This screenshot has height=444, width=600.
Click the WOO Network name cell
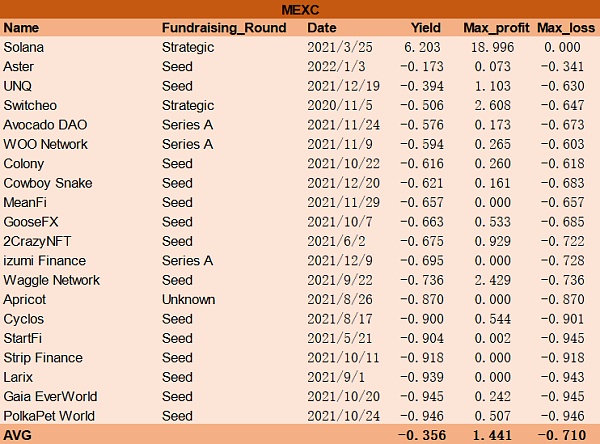pyautogui.click(x=45, y=144)
